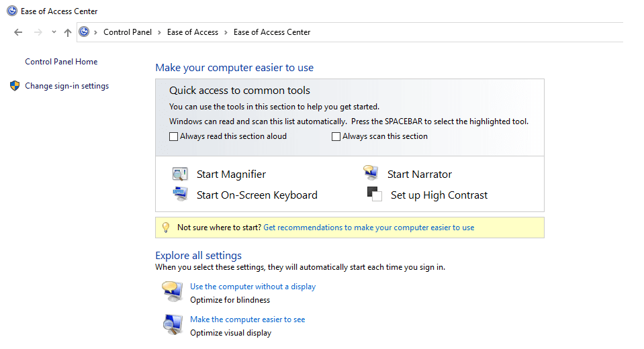Enable Always read this section aloud

pyautogui.click(x=174, y=136)
